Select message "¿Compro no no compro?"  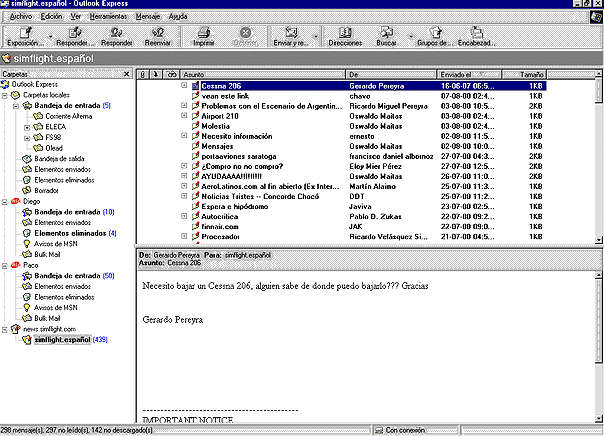coord(242,166)
